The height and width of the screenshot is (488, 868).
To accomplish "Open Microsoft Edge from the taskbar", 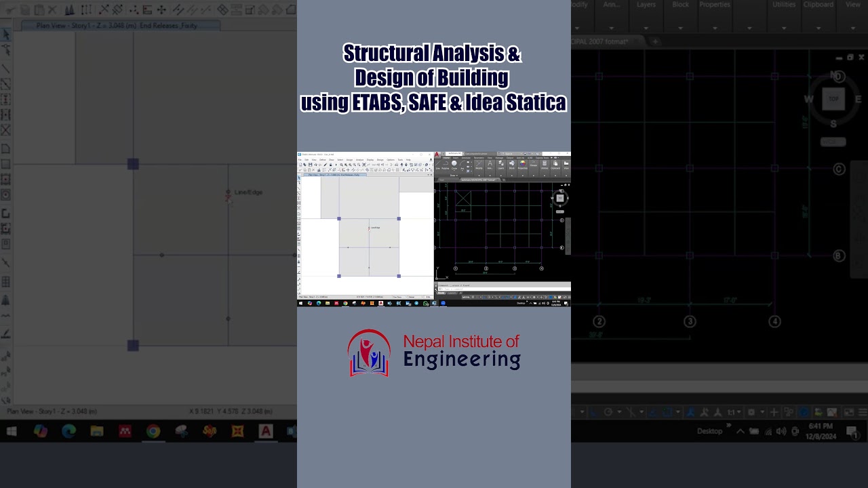I will pos(68,431).
